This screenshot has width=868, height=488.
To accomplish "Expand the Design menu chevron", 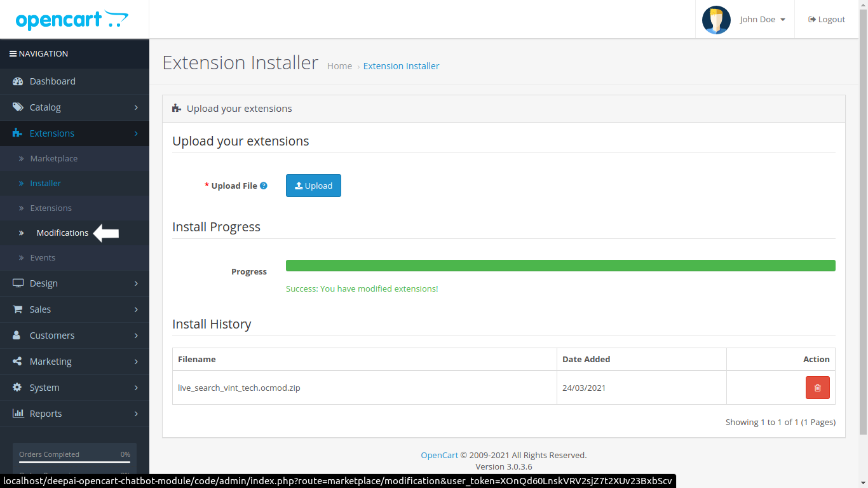I will 136,283.
